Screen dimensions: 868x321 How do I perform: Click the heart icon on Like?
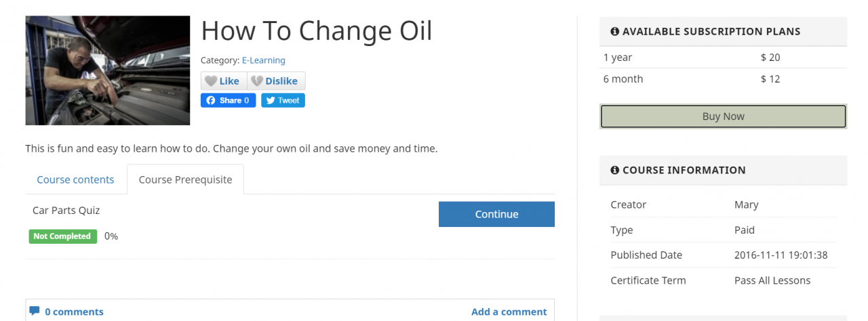pyautogui.click(x=211, y=81)
